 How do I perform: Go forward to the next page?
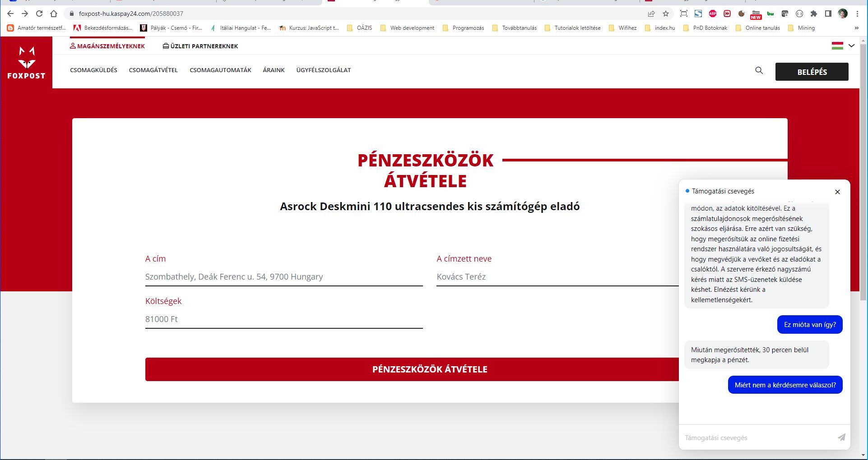[25, 14]
